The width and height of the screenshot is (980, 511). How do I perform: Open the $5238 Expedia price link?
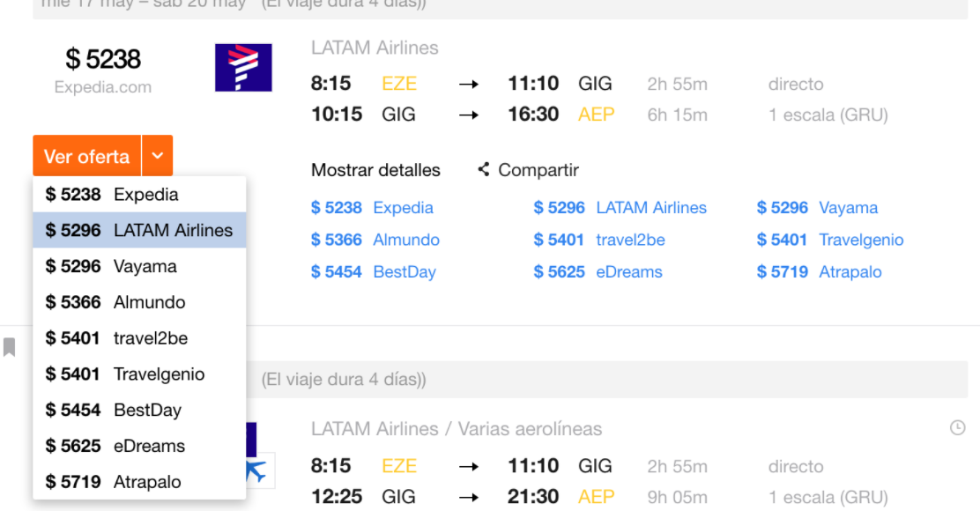pyautogui.click(x=372, y=207)
